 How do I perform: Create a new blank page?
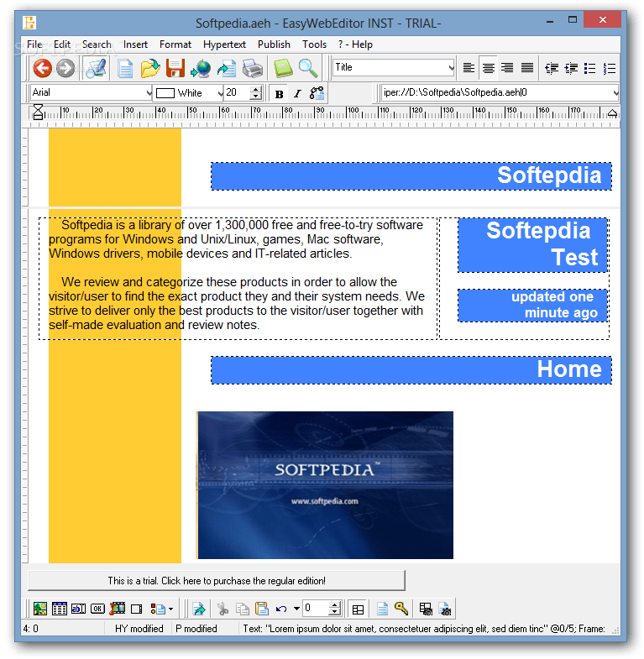[125, 69]
